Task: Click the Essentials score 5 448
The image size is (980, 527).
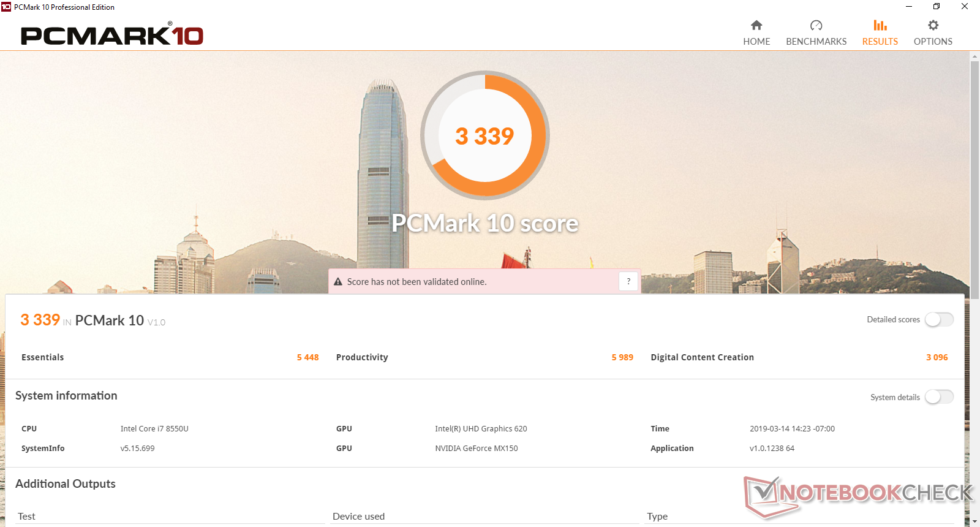Action: coord(307,357)
